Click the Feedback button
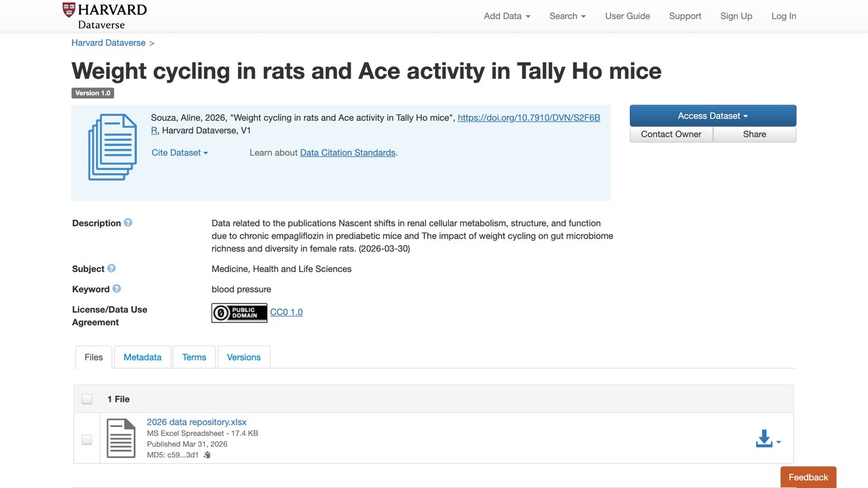The width and height of the screenshot is (868, 488). click(808, 477)
